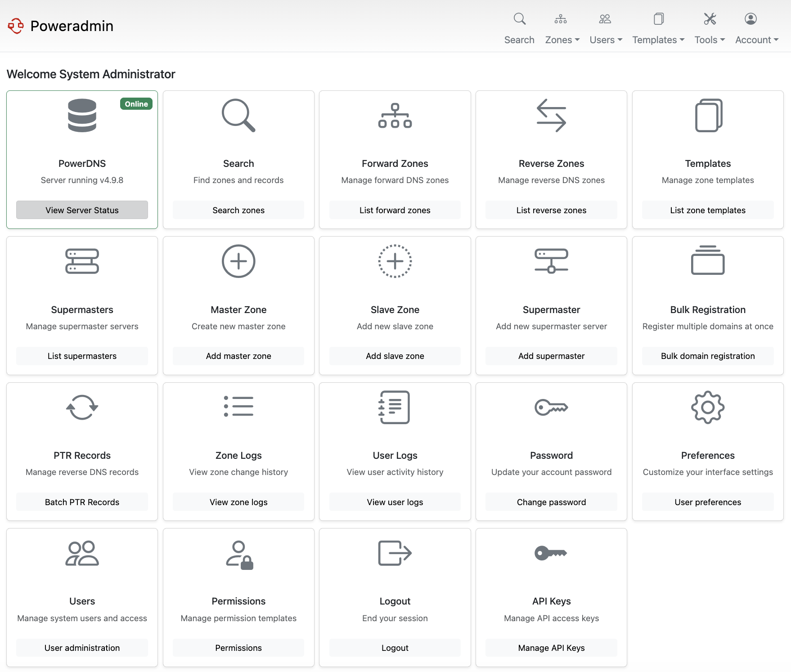791x672 pixels.
Task: Click Bulk domain registration button
Action: 707,356
